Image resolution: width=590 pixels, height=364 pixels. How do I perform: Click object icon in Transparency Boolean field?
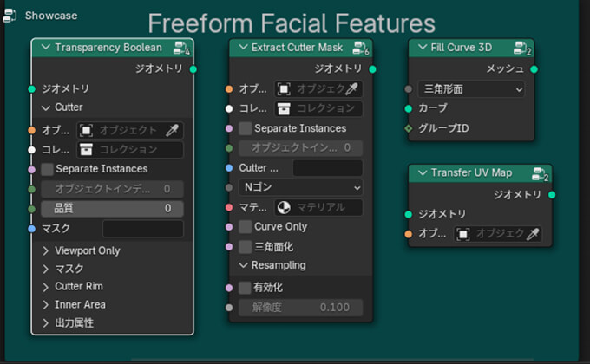tap(86, 131)
